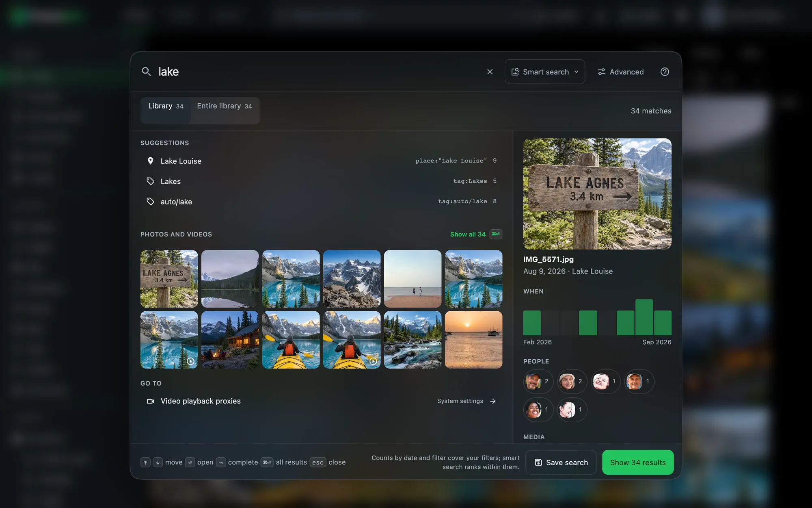
Task: Click the Show 34 results button
Action: click(638, 462)
